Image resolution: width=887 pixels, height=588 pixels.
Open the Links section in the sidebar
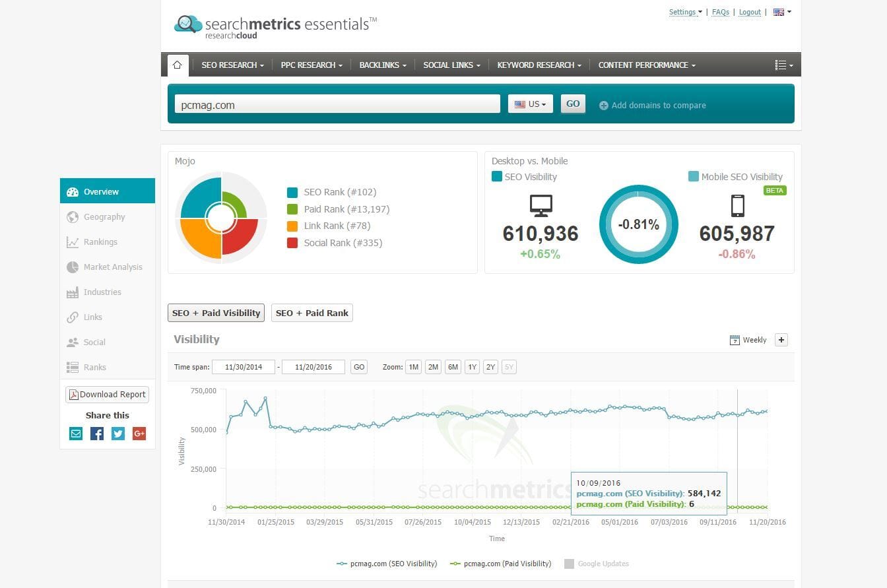[93, 317]
